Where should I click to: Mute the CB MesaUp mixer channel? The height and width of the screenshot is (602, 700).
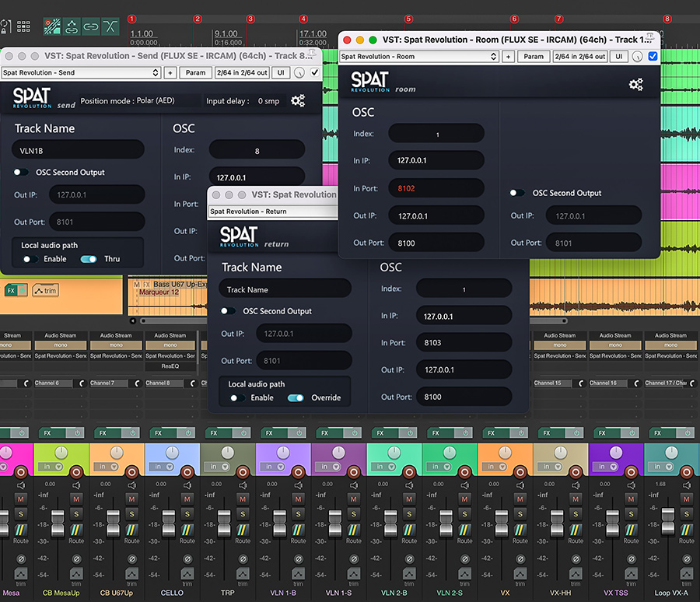[76, 499]
